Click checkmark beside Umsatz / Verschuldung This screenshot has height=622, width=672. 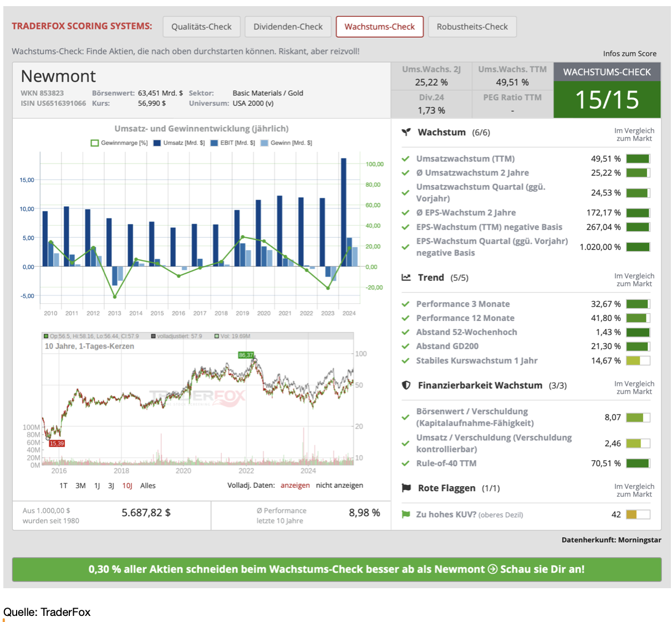click(406, 443)
